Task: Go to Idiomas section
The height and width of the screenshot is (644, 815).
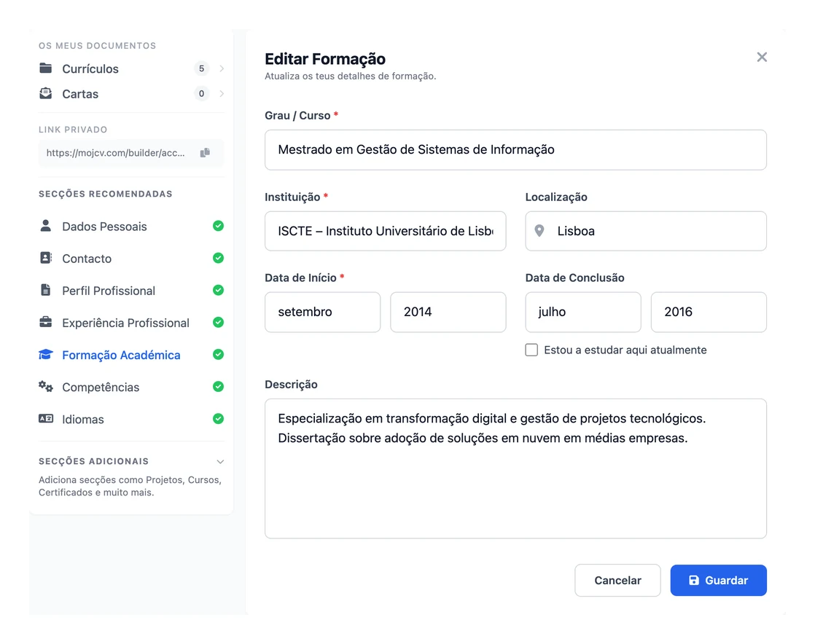Action: pos(131,420)
